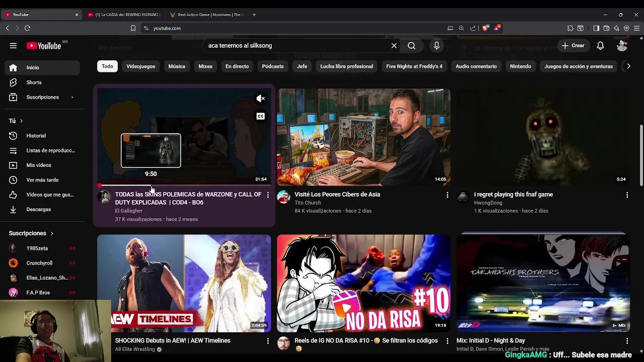Select the En directo filter chip

pyautogui.click(x=237, y=66)
